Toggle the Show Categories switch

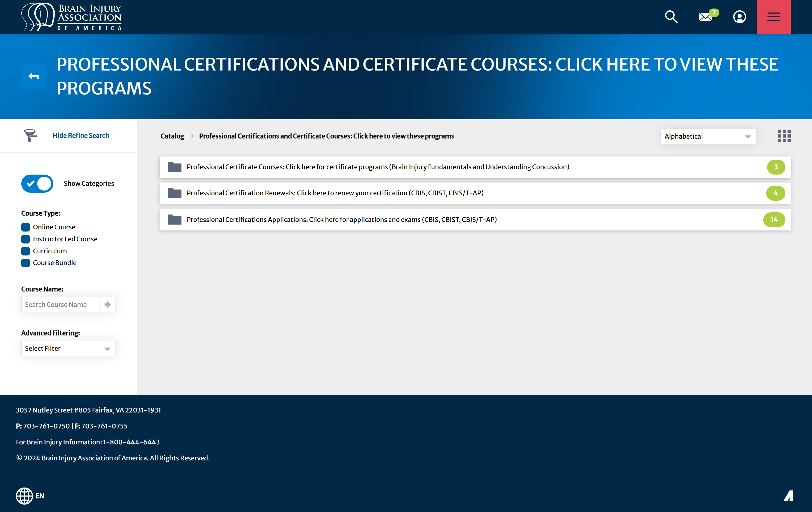[37, 183]
